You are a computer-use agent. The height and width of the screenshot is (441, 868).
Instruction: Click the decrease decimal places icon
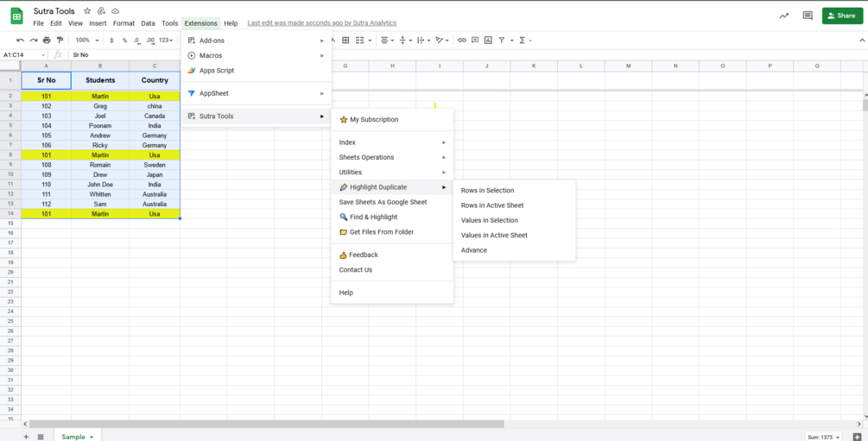[136, 41]
